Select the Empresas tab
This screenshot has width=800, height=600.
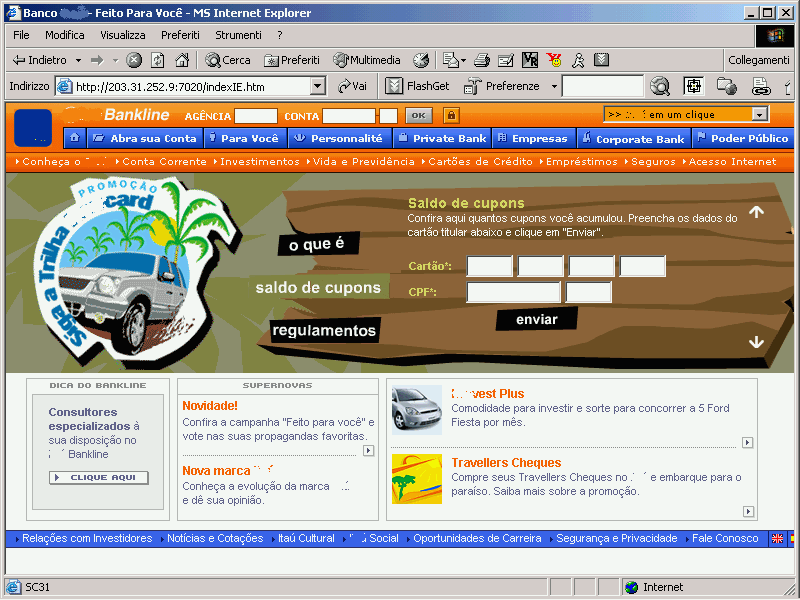(x=534, y=138)
